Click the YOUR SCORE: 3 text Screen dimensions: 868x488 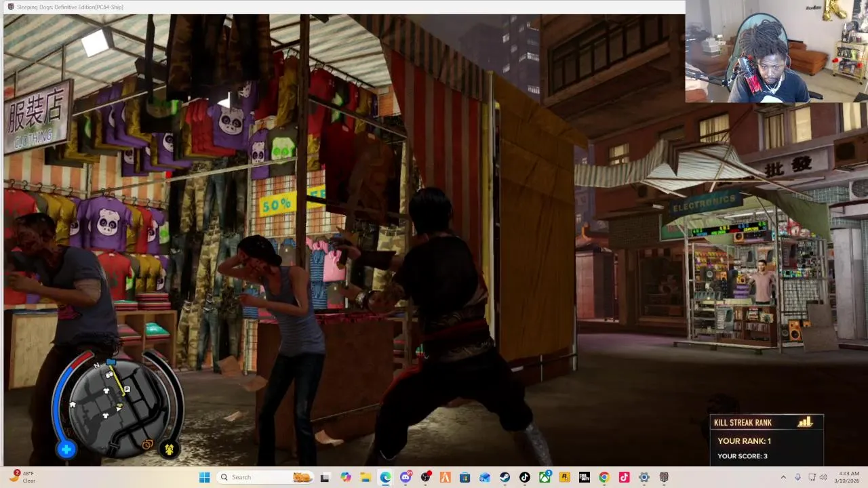click(x=743, y=456)
